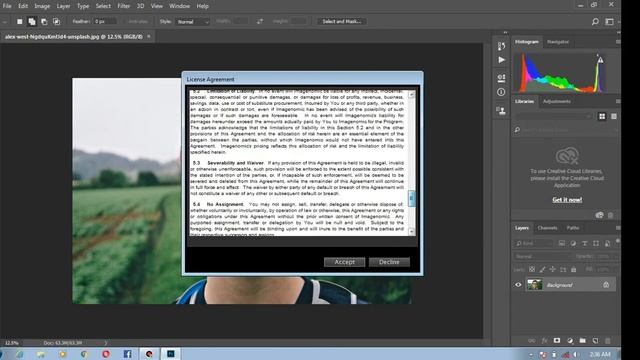The image size is (640, 360).
Task: Select Intersect with selection mode icon
Action: [x=56, y=22]
